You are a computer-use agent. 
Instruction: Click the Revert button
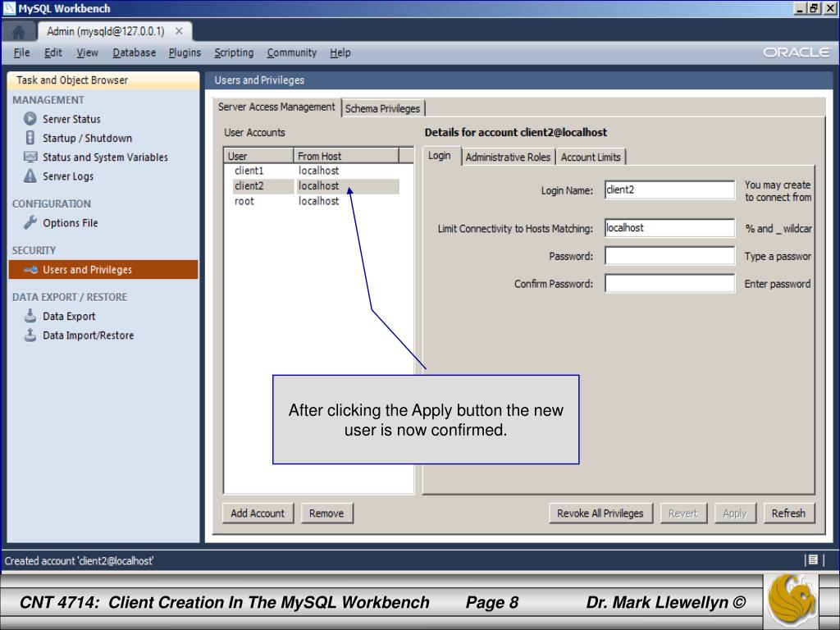pos(683,514)
